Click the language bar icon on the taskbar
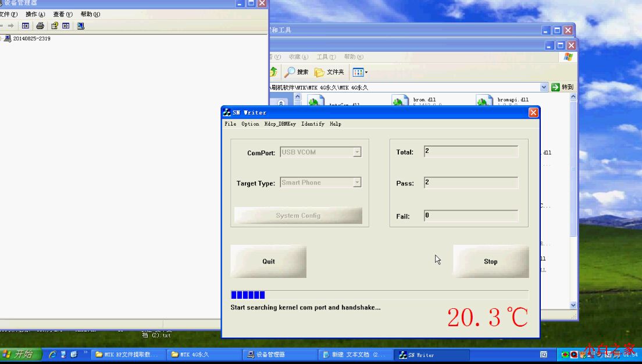Screen dimensions: 642x364 543,355
